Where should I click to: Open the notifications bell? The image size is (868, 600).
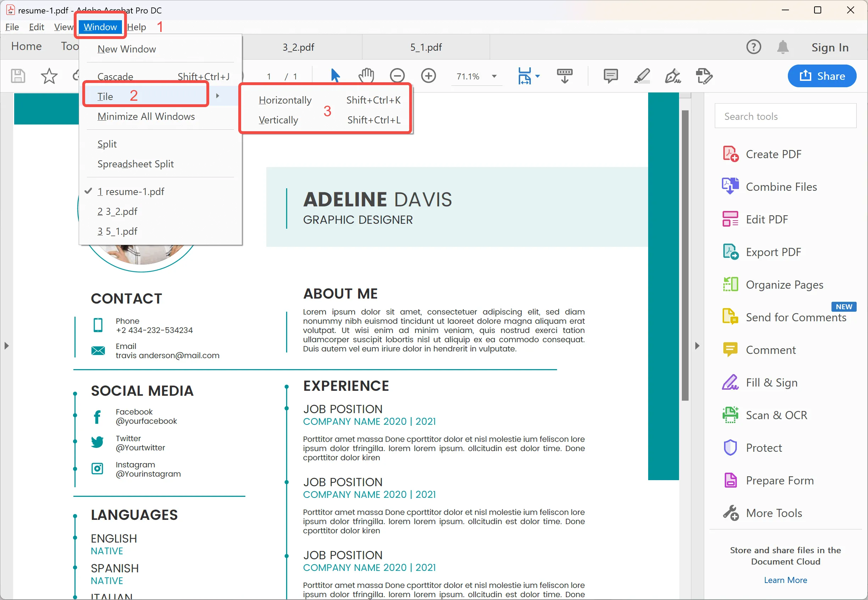tap(783, 48)
